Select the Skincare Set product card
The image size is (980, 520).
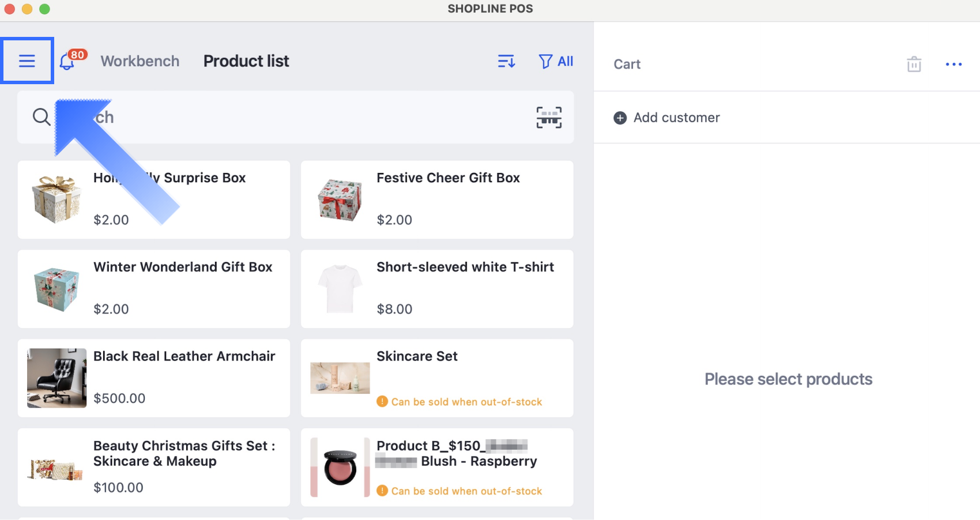coord(437,378)
